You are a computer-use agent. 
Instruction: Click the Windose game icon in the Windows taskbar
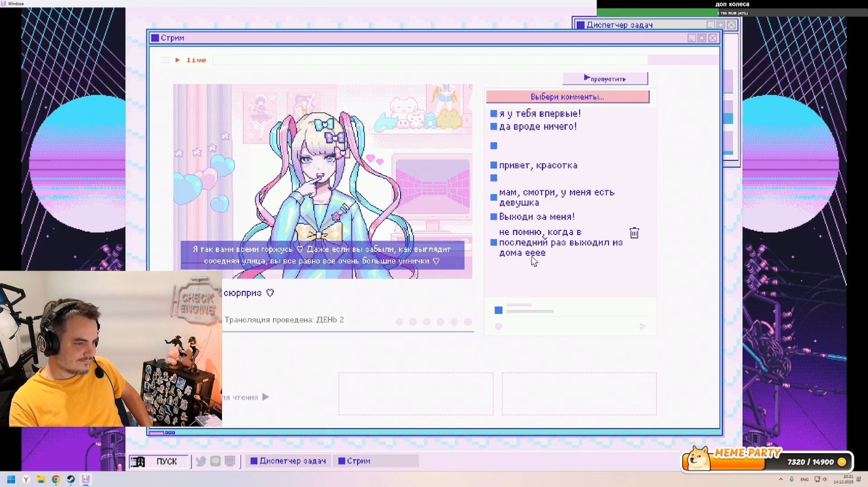[x=86, y=479]
